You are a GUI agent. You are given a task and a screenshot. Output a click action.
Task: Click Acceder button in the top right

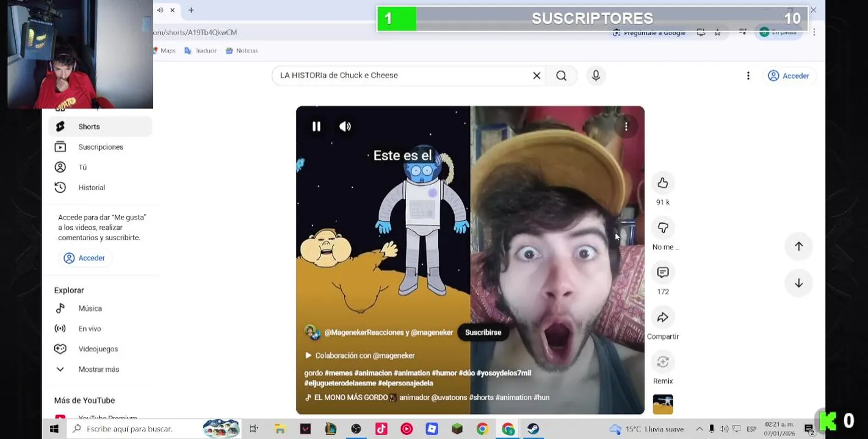[789, 76]
